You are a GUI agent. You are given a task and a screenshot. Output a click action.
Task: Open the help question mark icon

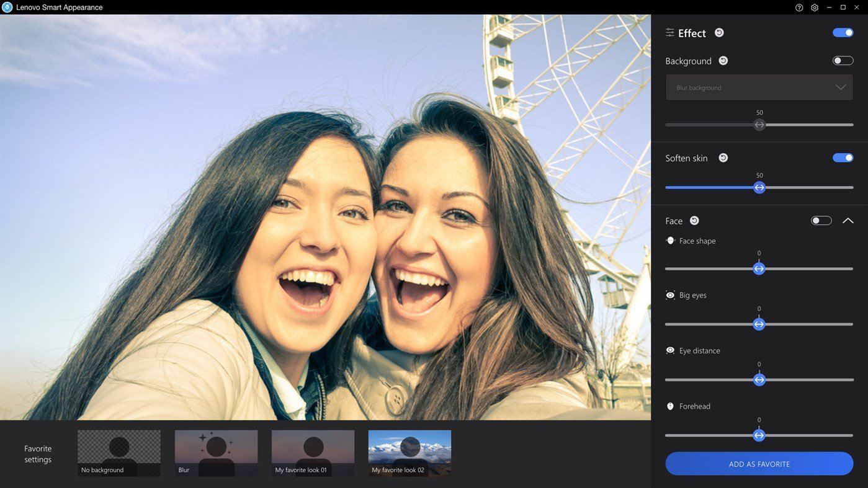(x=799, y=7)
